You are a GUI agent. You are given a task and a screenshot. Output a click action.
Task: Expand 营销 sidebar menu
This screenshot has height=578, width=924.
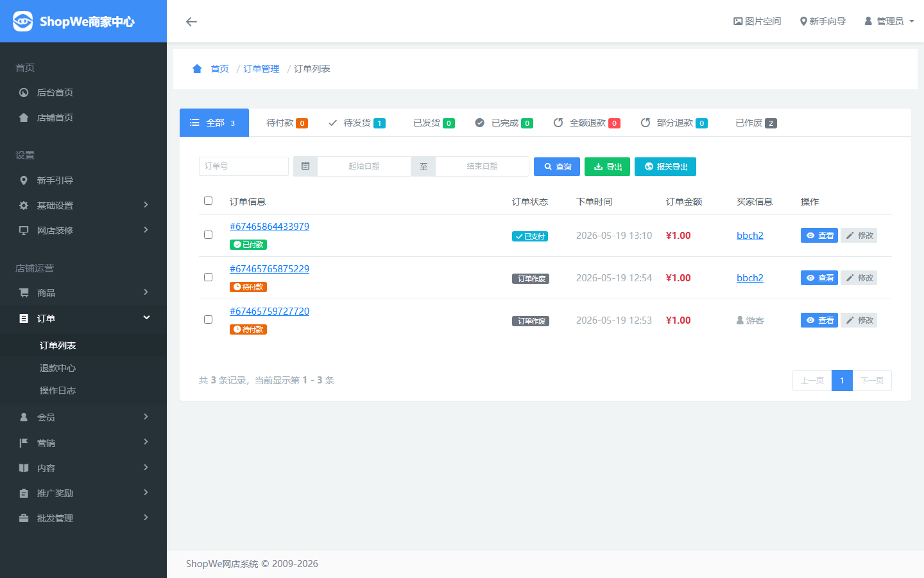83,443
